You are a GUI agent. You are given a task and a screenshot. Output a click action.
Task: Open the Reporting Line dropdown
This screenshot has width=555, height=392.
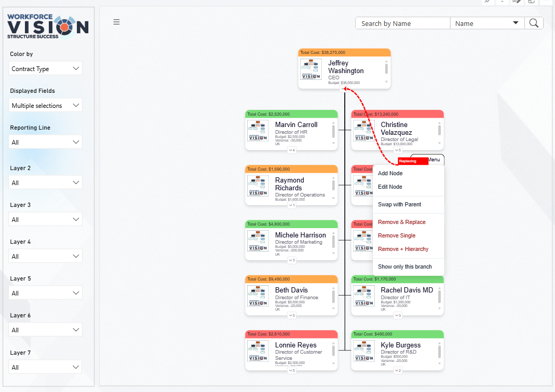(x=45, y=142)
